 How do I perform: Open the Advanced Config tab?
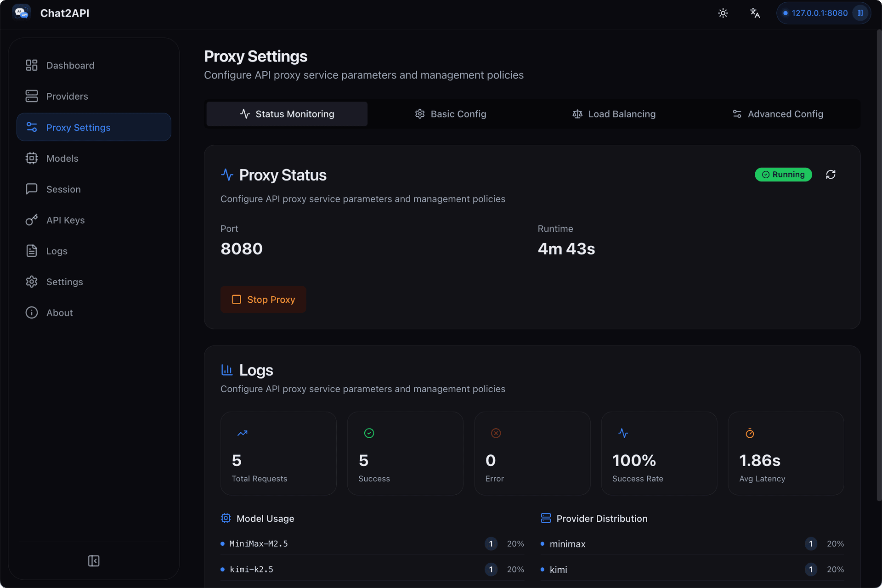tap(777, 114)
